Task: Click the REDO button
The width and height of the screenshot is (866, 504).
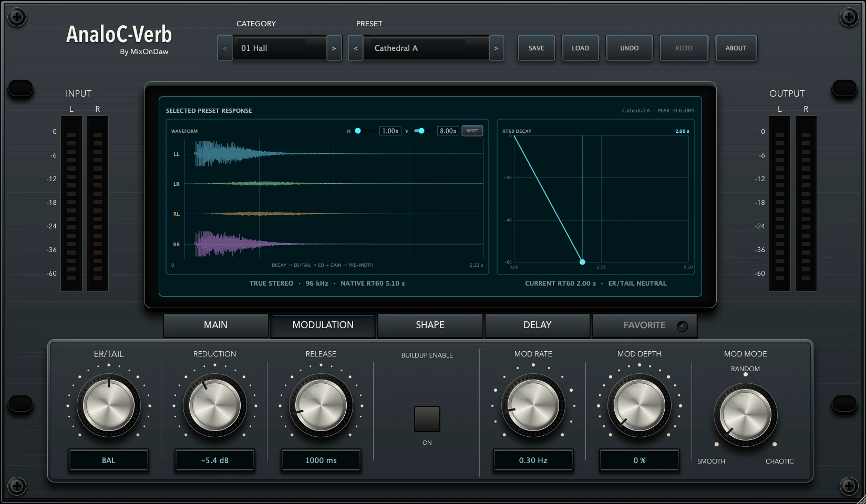Action: (684, 48)
